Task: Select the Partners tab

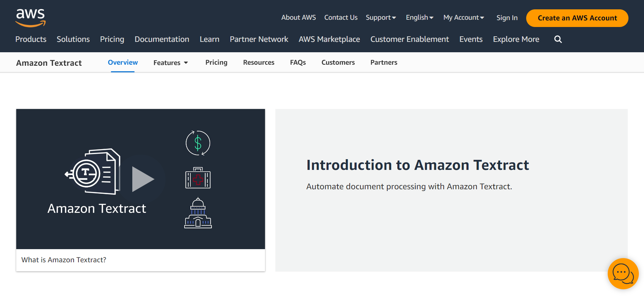Action: pyautogui.click(x=384, y=63)
